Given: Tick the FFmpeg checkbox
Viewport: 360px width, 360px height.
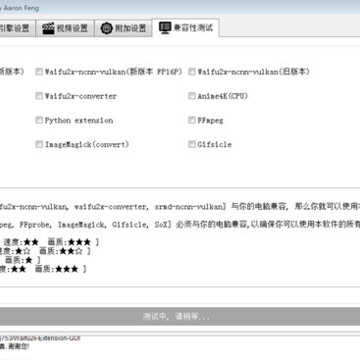Looking at the screenshot, I should pyautogui.click(x=192, y=120).
